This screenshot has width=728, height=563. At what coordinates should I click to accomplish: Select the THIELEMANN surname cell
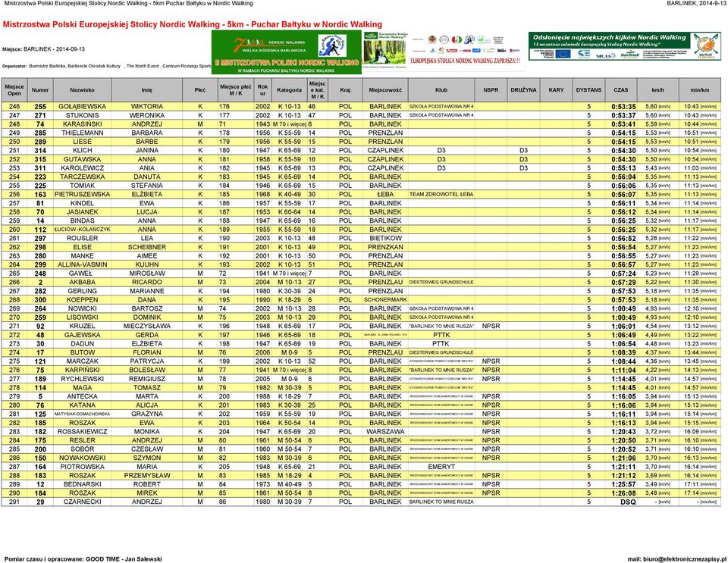82,133
